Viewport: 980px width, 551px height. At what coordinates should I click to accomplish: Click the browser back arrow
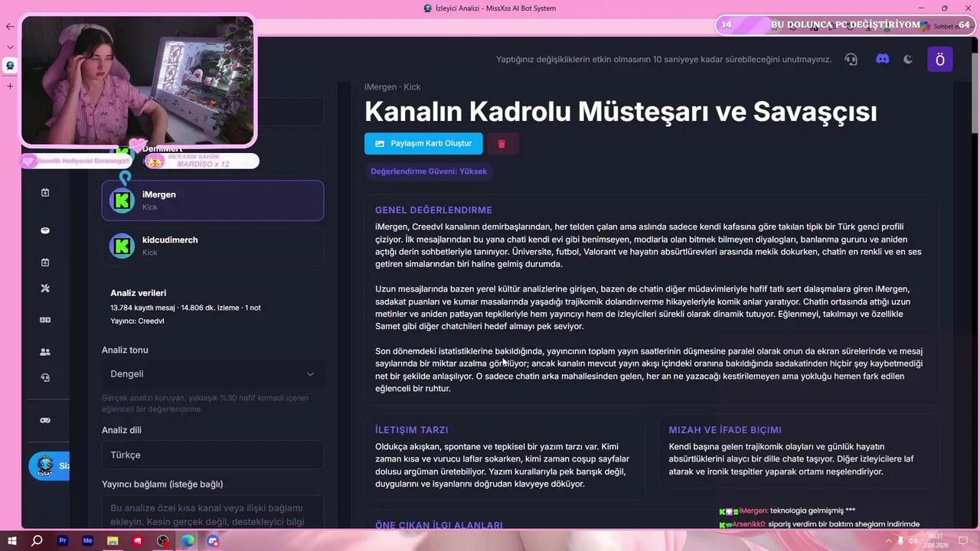pos(10,27)
